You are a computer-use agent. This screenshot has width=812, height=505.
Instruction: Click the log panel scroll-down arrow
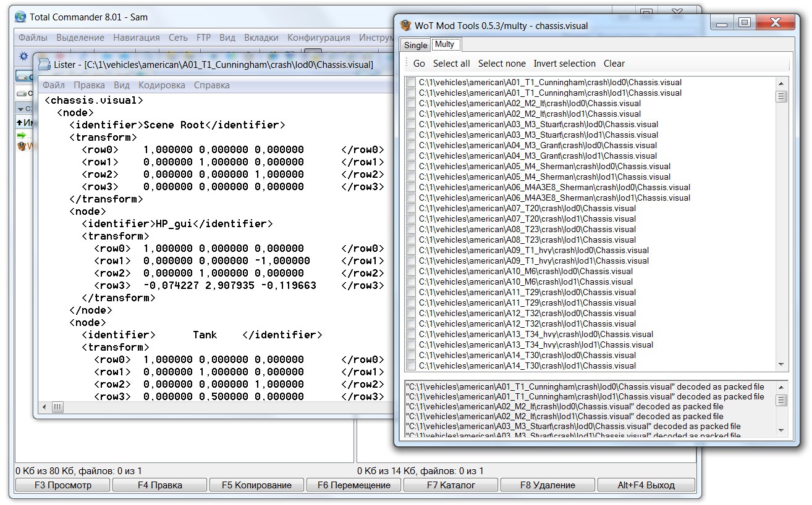(x=781, y=430)
